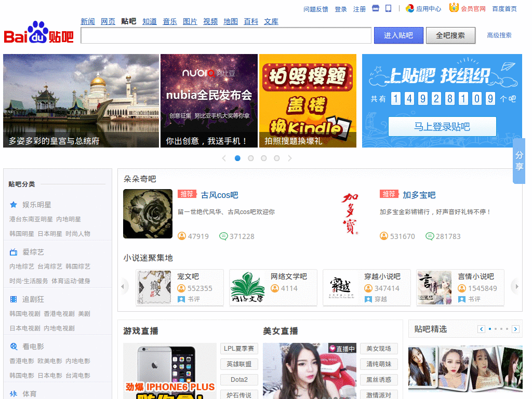Select the first banner carousel dot
The height and width of the screenshot is (399, 532).
(237, 158)
